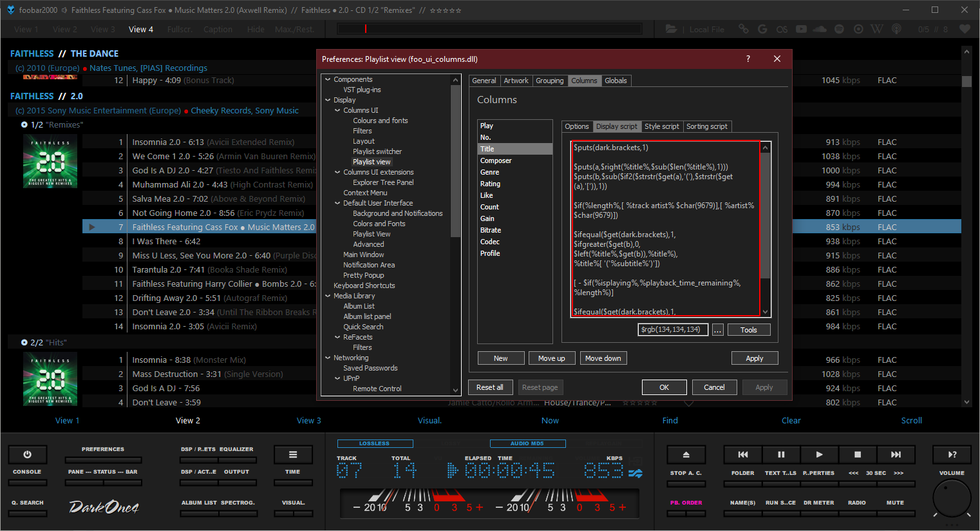Click the random playback icon above Volume
This screenshot has height=531, width=980.
click(x=952, y=454)
